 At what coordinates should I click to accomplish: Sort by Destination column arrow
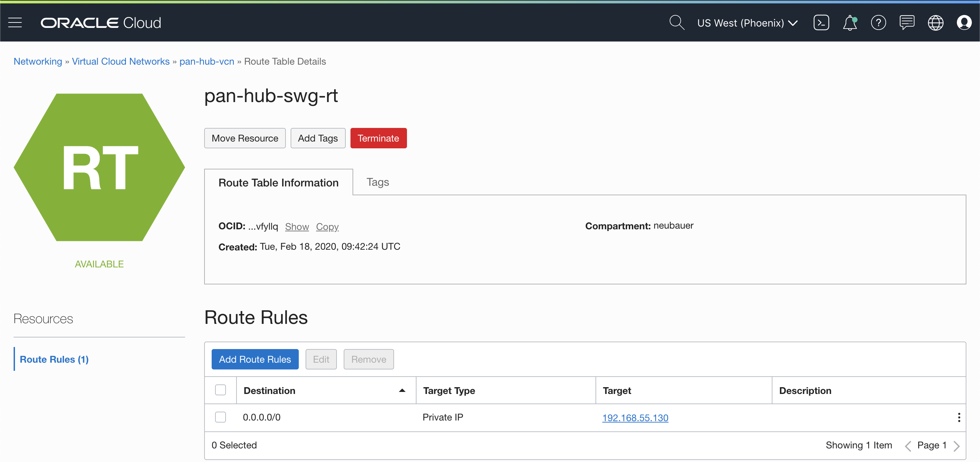pyautogui.click(x=402, y=391)
